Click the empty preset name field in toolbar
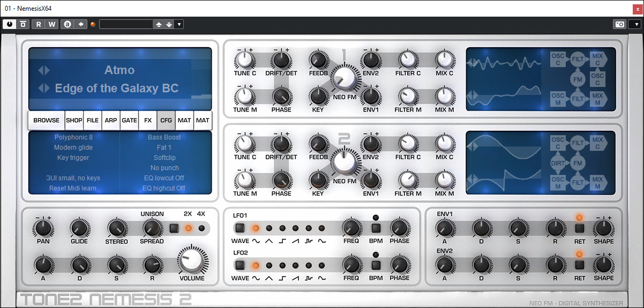The image size is (644, 308). (126, 24)
